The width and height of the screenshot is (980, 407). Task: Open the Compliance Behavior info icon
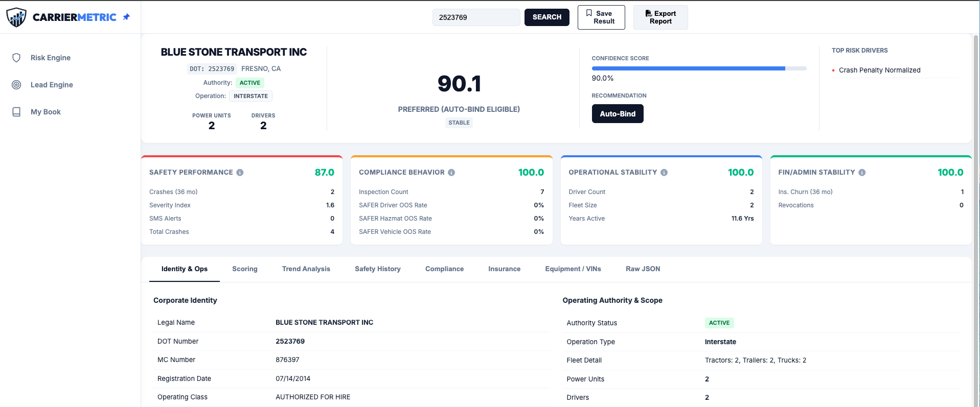451,173
